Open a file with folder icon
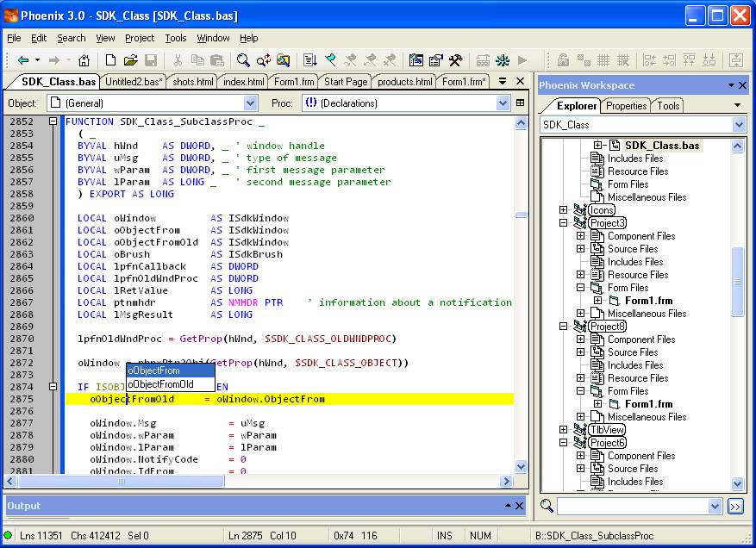This screenshot has width=756, height=548. [131, 60]
